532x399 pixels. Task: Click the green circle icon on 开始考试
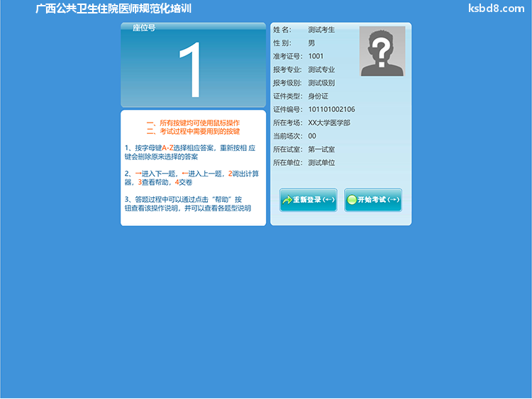coord(352,200)
